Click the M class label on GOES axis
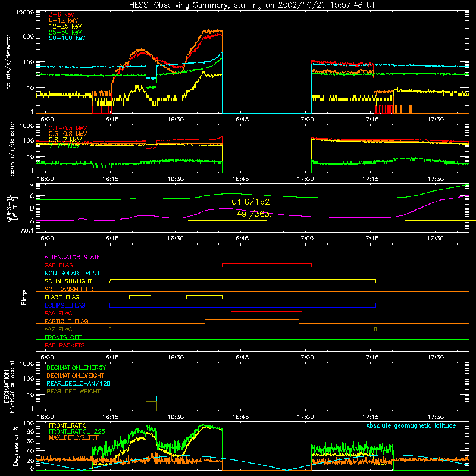This screenshot has width=476, height=476. tap(32, 186)
